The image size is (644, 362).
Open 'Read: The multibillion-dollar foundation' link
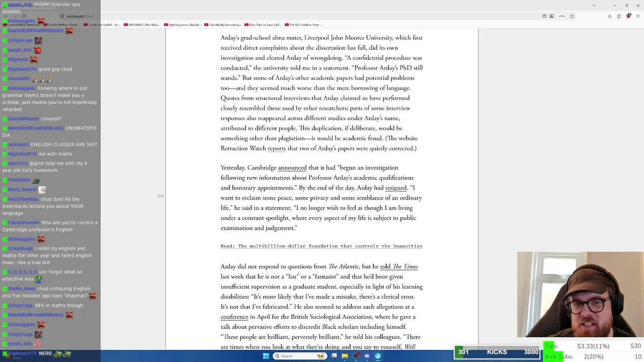(x=321, y=246)
